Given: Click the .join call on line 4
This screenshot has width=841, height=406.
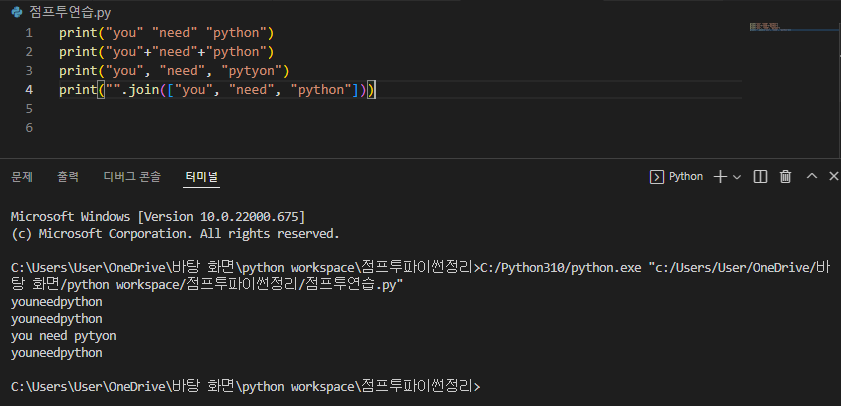Looking at the screenshot, I should click(x=139, y=90).
